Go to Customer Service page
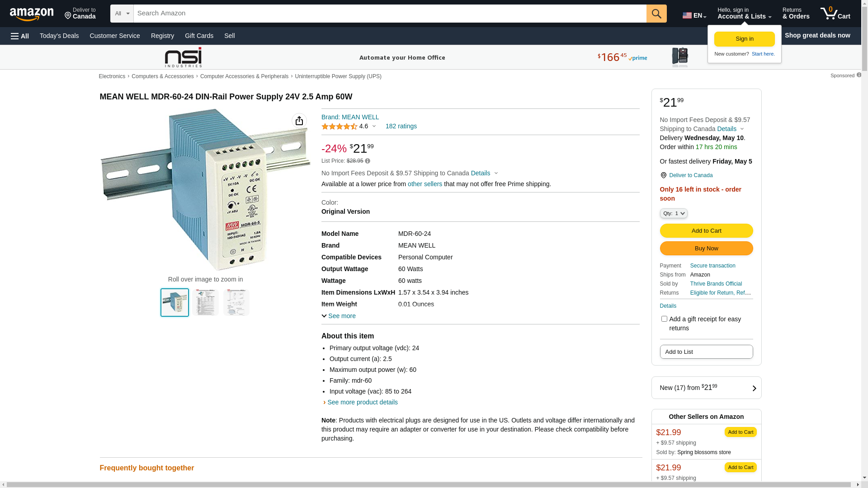This screenshot has width=868, height=488. click(115, 36)
